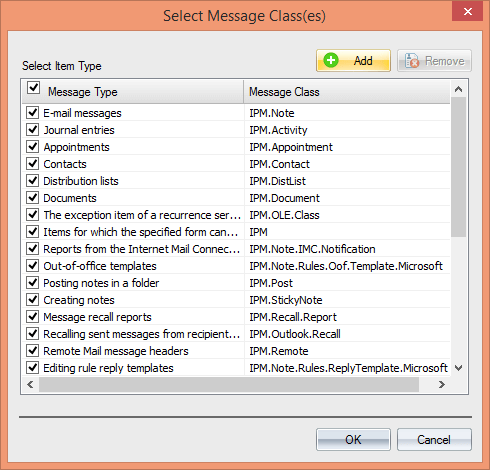
Task: Click the horizontal scrollbar thumb
Action: click(229, 385)
